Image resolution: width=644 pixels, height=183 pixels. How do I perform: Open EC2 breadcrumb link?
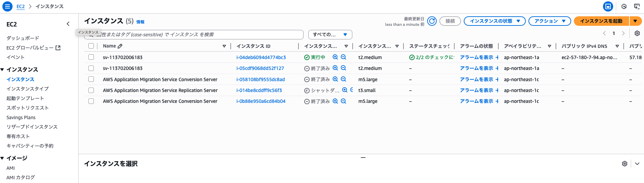(21, 6)
